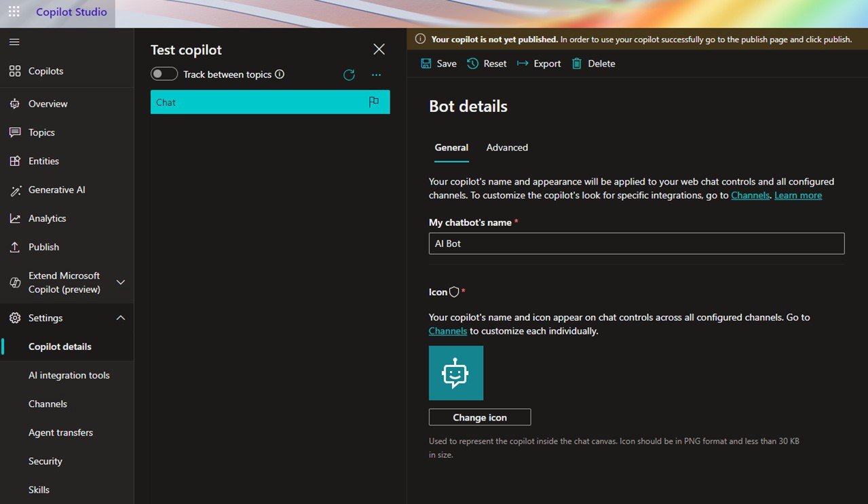Click Delete in the toolbar

(593, 64)
